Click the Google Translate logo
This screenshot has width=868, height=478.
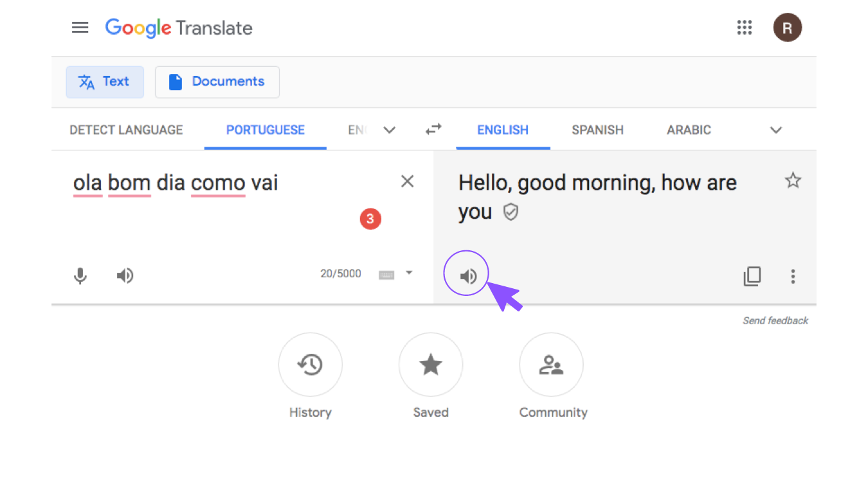[x=179, y=28]
